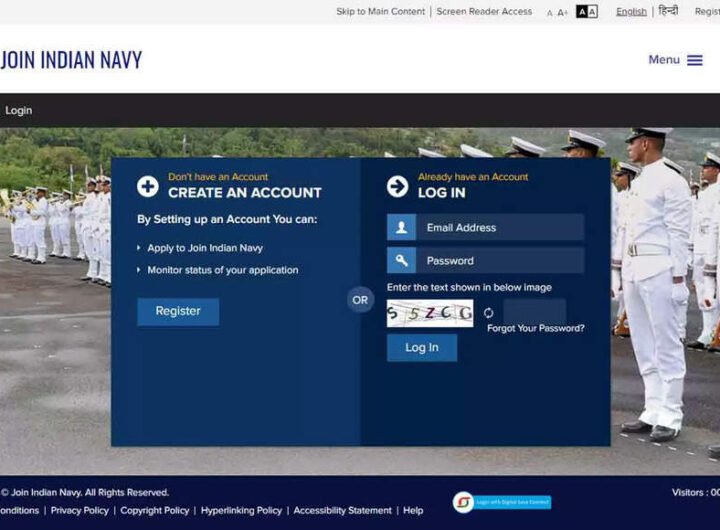Click the arrow icon beside Log In heading
The width and height of the screenshot is (720, 530).
point(397,187)
